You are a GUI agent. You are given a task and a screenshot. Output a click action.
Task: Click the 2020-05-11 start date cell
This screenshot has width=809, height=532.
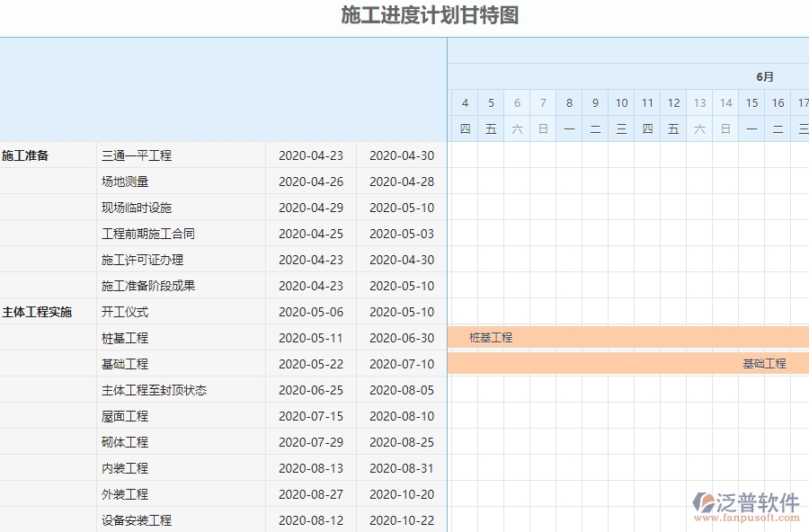pyautogui.click(x=312, y=337)
